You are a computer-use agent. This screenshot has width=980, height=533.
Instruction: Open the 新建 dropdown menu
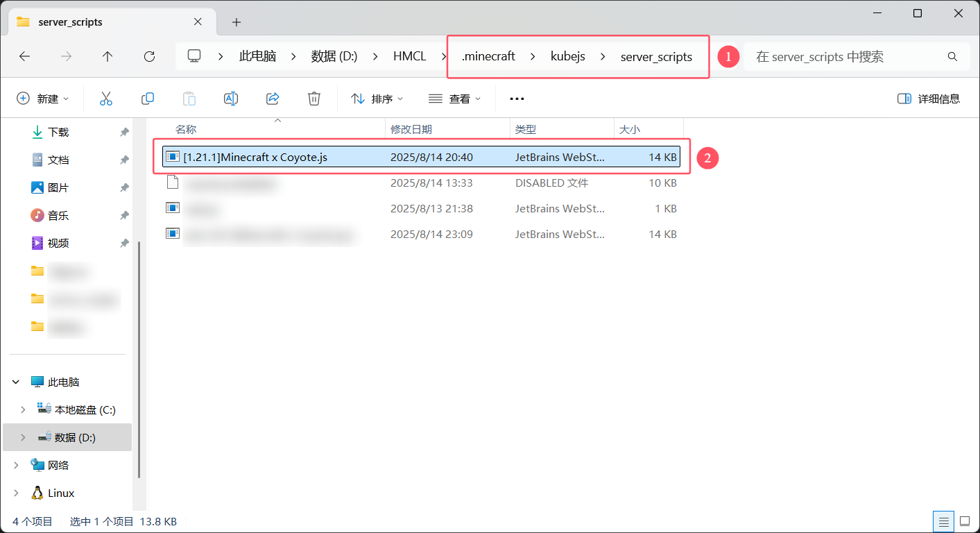click(43, 99)
